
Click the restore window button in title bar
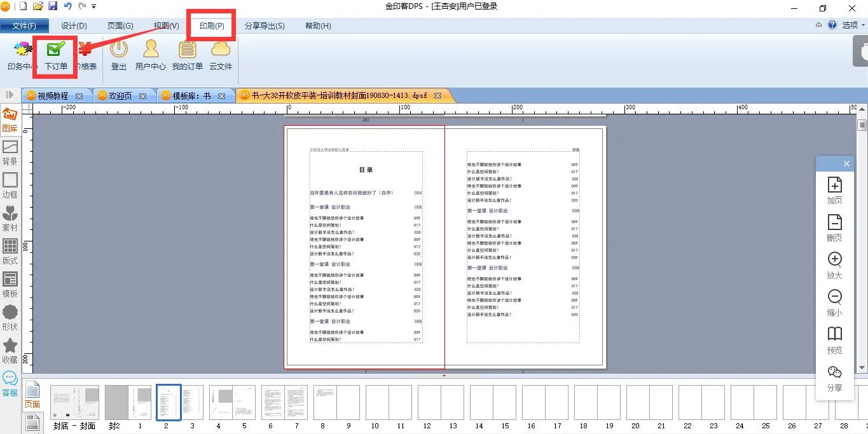pos(823,8)
